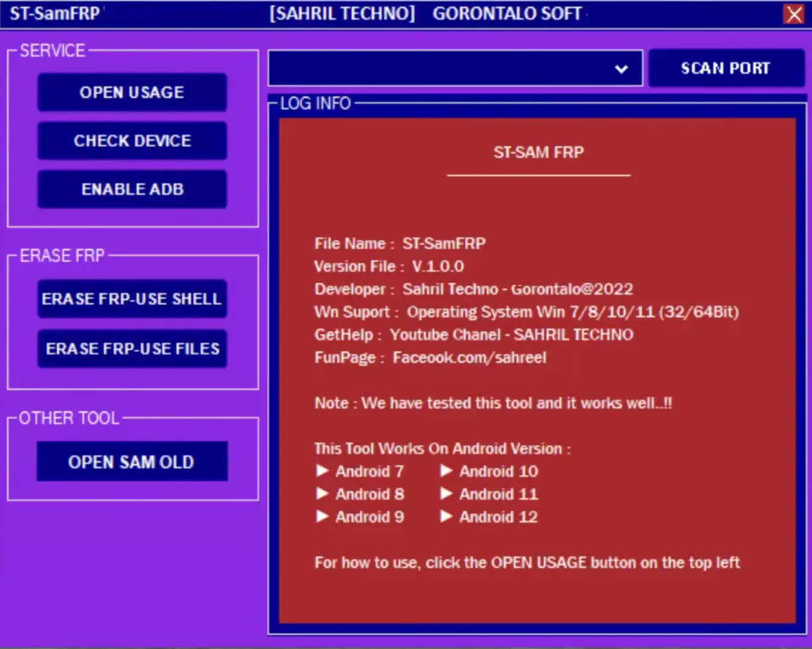Click the ST-SamFRP title bar text
Viewport: 812px width, 649px height.
(54, 13)
